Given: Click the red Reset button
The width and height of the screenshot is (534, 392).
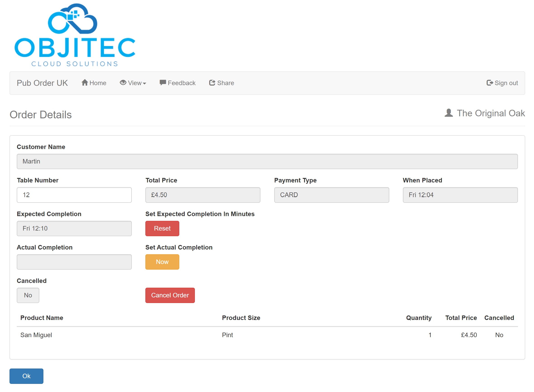Looking at the screenshot, I should [162, 228].
